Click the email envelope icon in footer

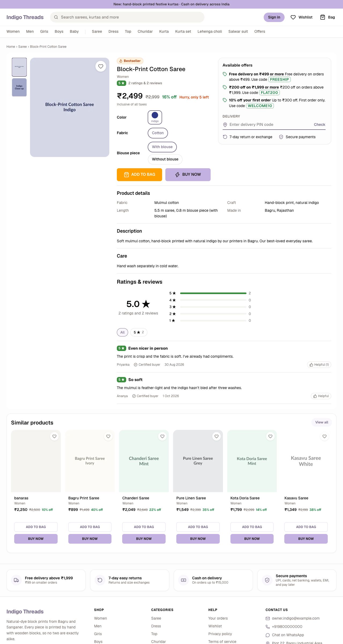click(268, 618)
